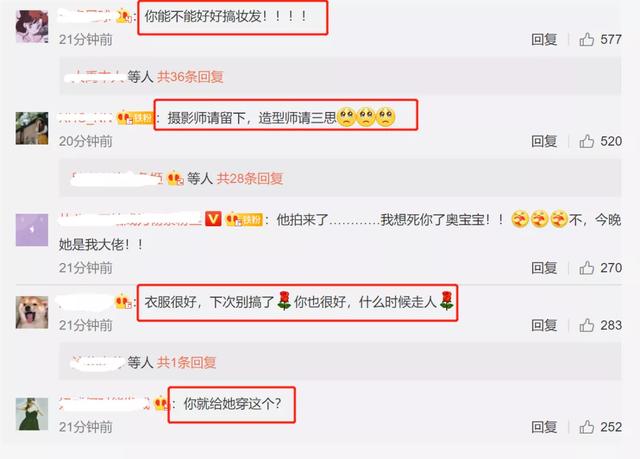Expand the 共28条回复 replies thread

tap(250, 179)
